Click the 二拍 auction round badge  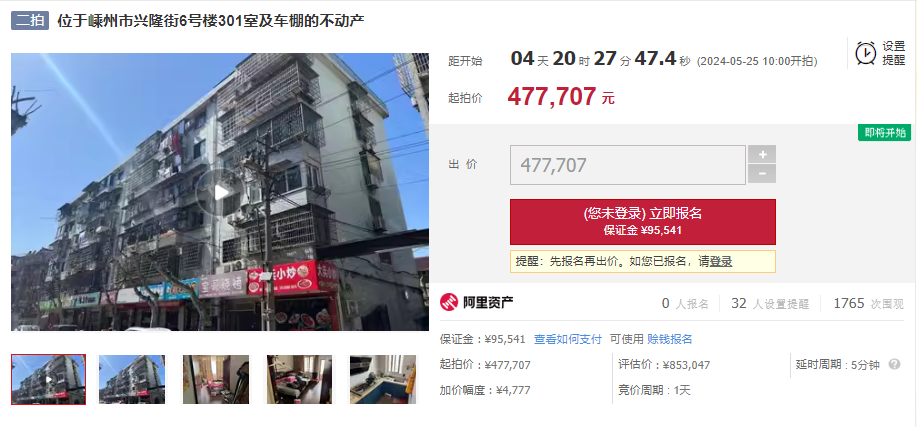tap(30, 20)
